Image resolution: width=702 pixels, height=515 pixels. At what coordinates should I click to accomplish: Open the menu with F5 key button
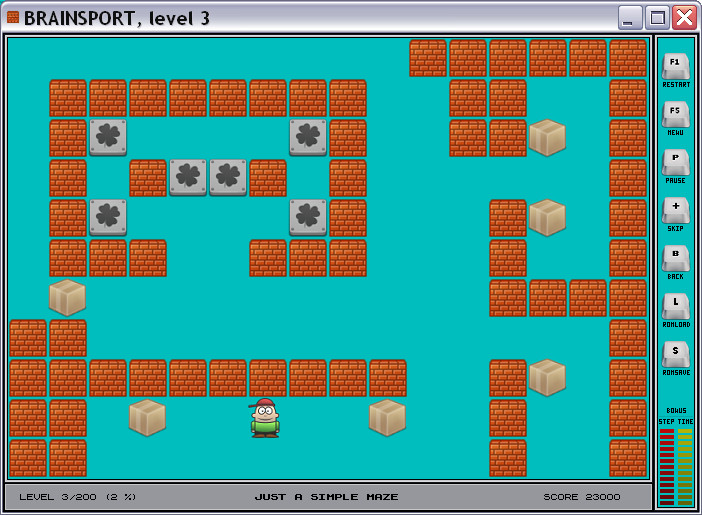(676, 116)
